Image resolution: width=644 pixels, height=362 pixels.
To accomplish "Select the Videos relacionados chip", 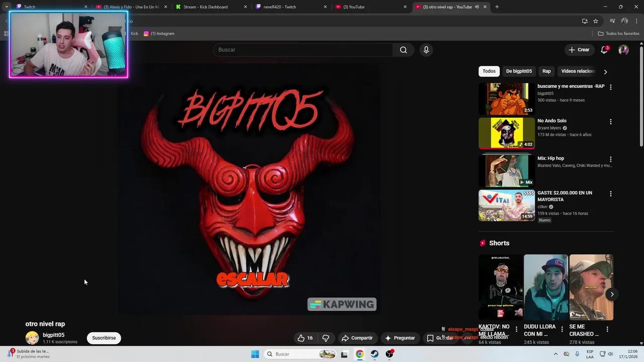I will [577, 71].
